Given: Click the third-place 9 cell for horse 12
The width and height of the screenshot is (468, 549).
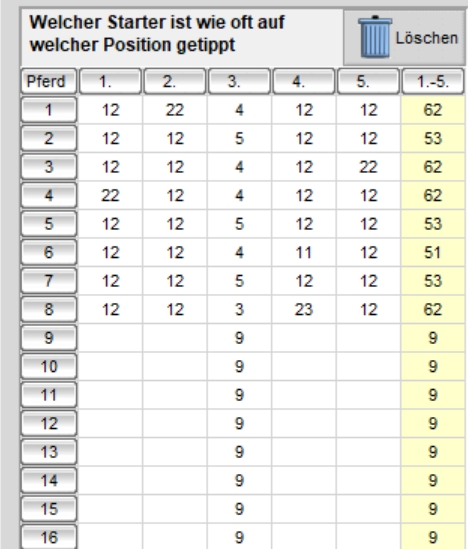Looking at the screenshot, I should [x=239, y=424].
